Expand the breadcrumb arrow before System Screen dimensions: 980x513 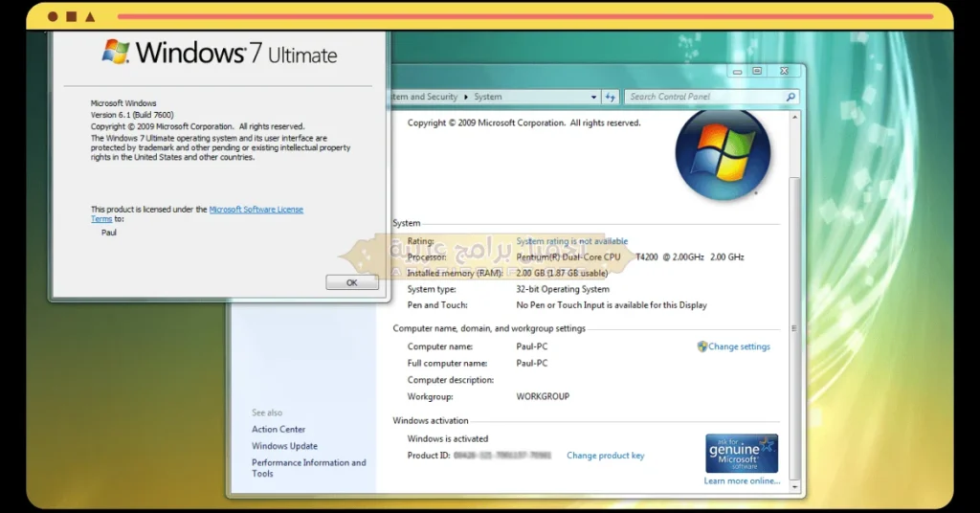click(466, 97)
